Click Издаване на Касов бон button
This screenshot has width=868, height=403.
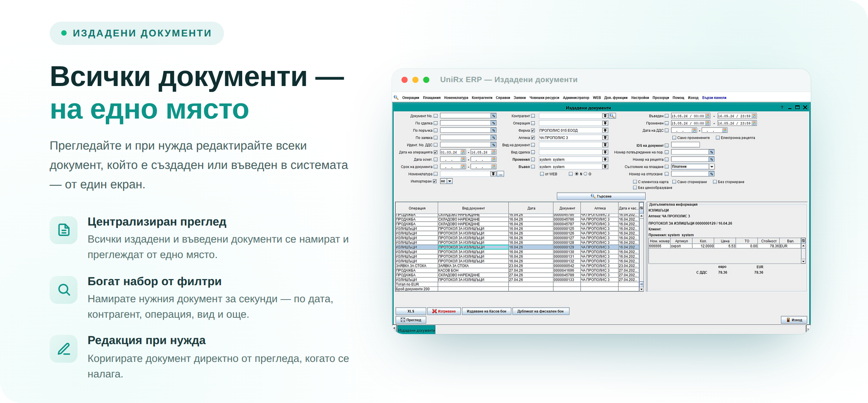coord(486,311)
